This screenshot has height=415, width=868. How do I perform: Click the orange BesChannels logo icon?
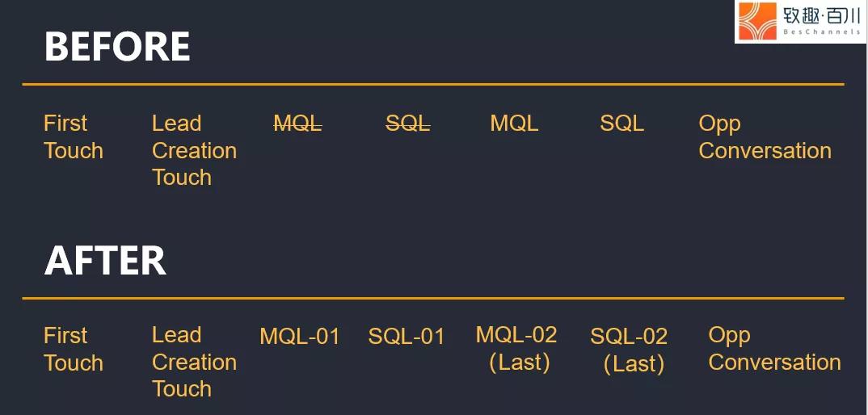pyautogui.click(x=757, y=21)
